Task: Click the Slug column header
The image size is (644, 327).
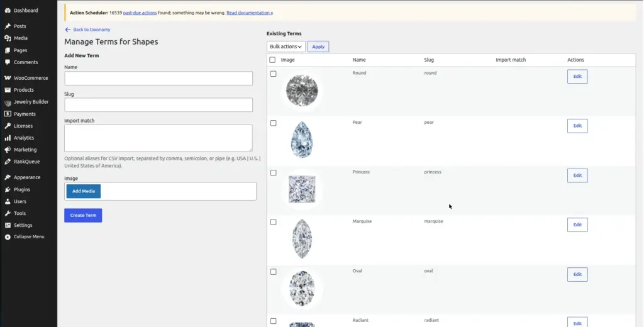Action: pyautogui.click(x=429, y=60)
